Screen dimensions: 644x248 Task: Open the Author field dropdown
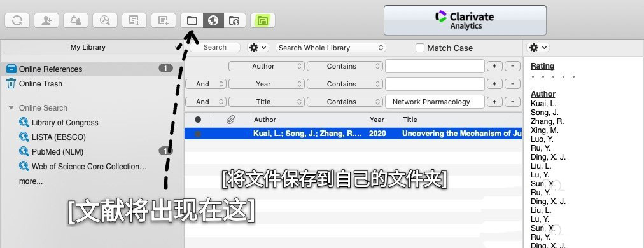click(267, 66)
